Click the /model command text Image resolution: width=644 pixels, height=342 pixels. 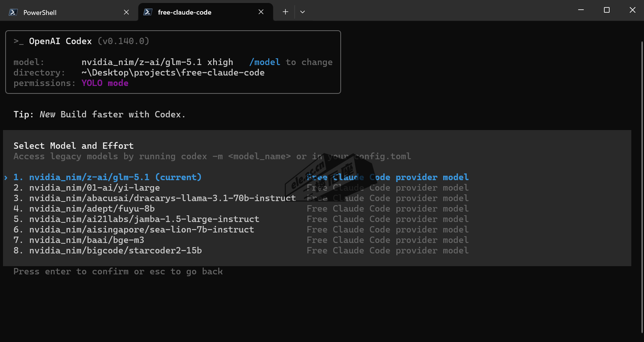[x=265, y=62]
